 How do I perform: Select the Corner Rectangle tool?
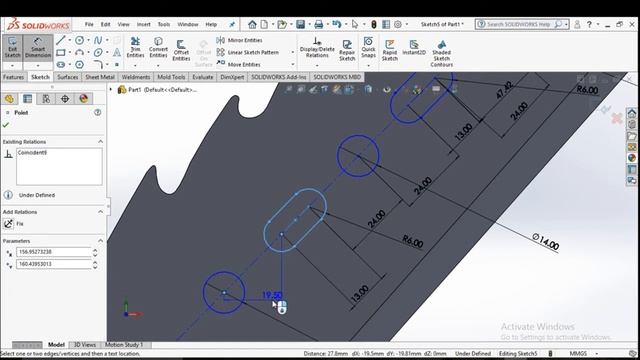coord(61,52)
